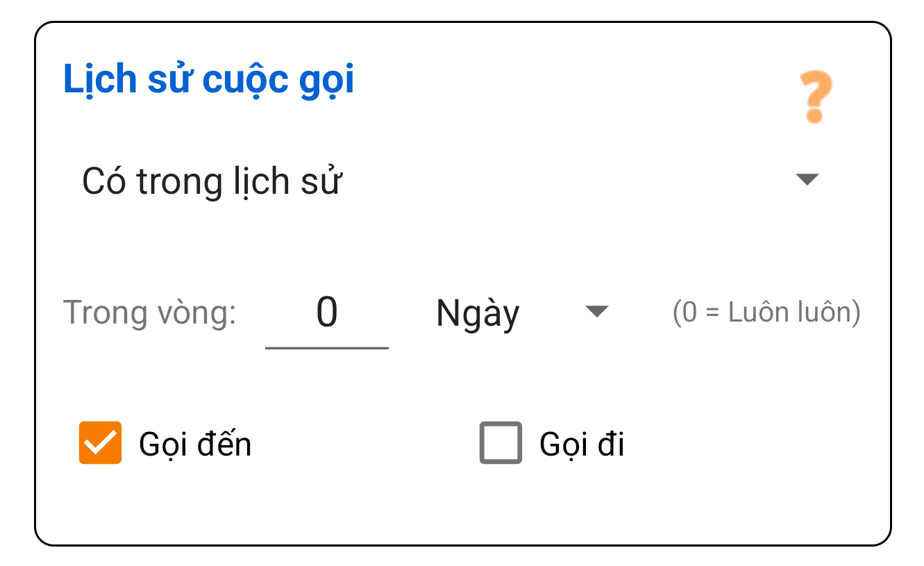Click the empty square icon beside Gọi đi
Image resolution: width=924 pixels, height=566 pixels.
click(499, 443)
